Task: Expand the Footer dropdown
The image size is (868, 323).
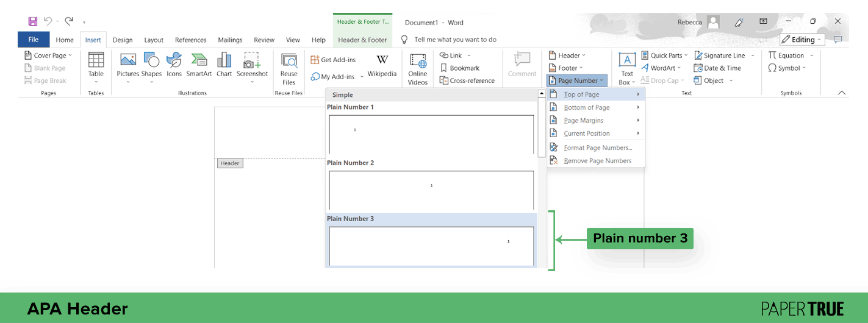Action: (x=581, y=68)
